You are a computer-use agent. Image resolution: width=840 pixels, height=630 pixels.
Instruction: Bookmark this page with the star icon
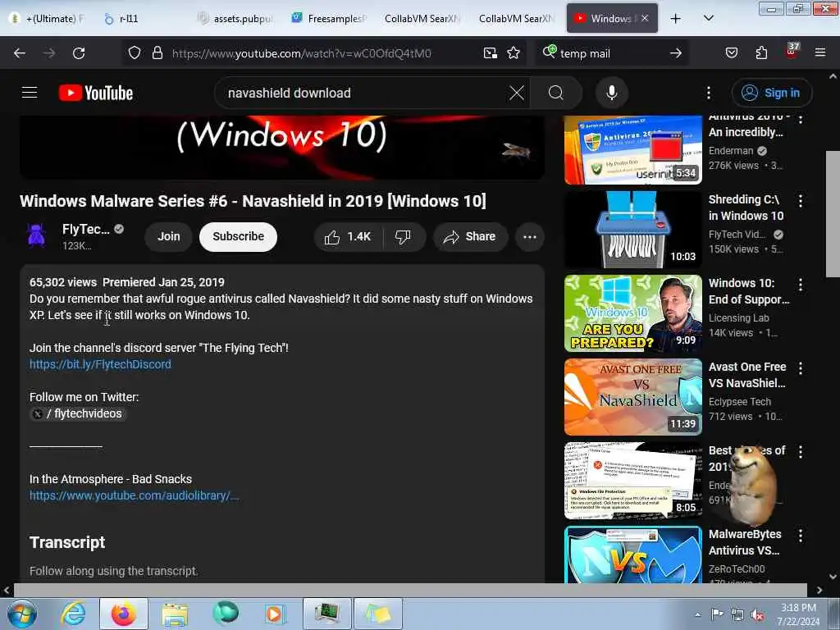[x=514, y=53]
